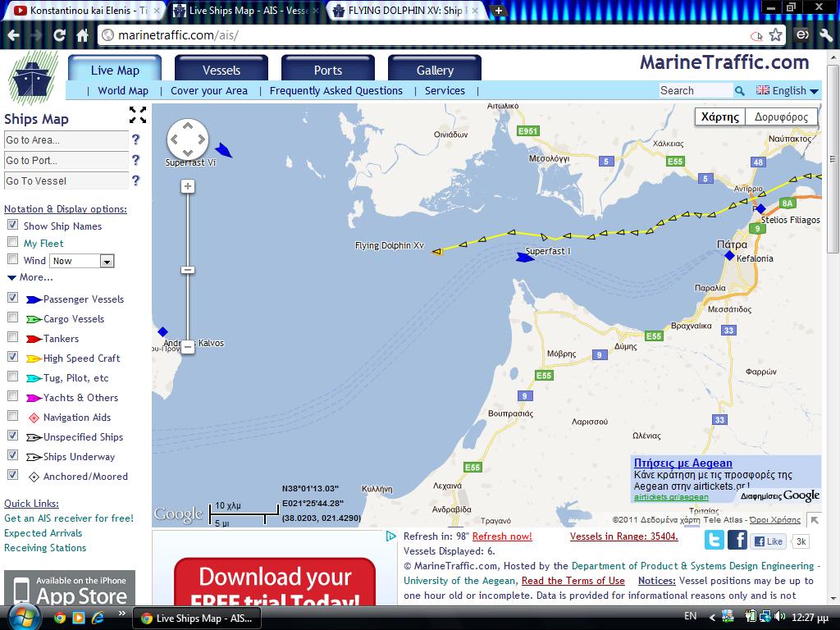Open the Go to Port combo box
This screenshot has height=630, width=840.
coord(66,161)
